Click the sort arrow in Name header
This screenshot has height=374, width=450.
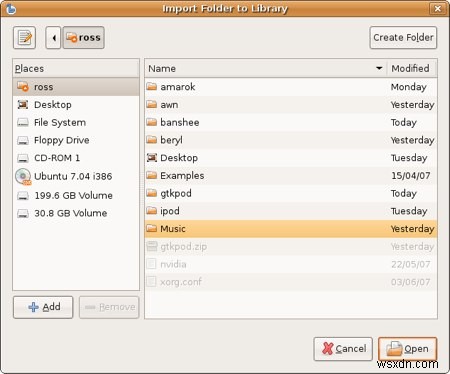point(379,68)
